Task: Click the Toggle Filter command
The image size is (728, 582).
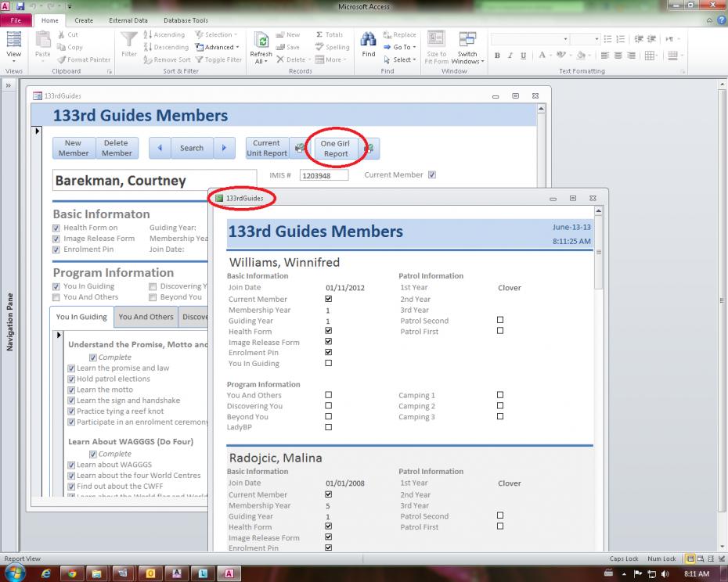Action: [x=218, y=59]
